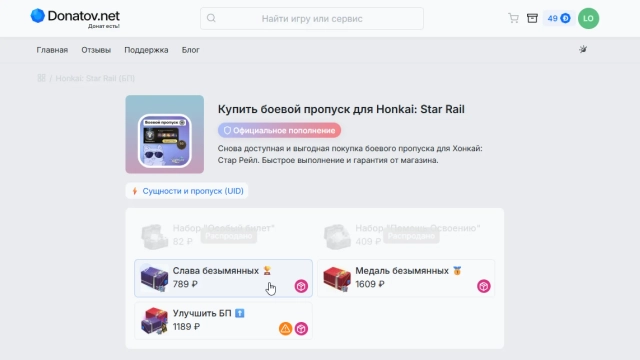Viewport: 640px width, 360px height.
Task: Click the catalog grid breadcrumb icon
Action: tap(41, 78)
